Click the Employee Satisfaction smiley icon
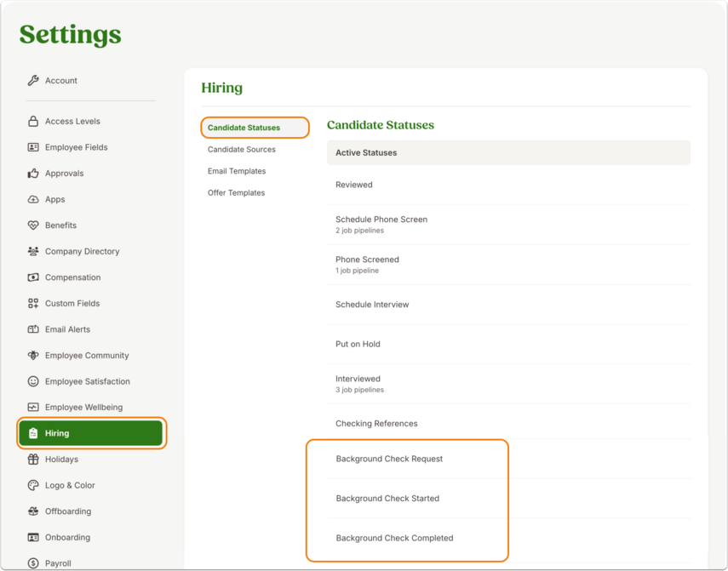The height and width of the screenshot is (571, 728). click(33, 381)
